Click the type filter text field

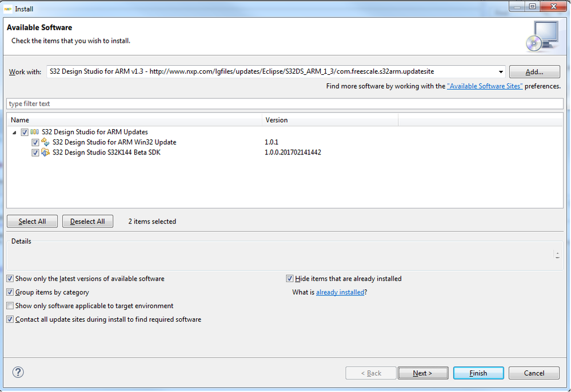point(285,104)
